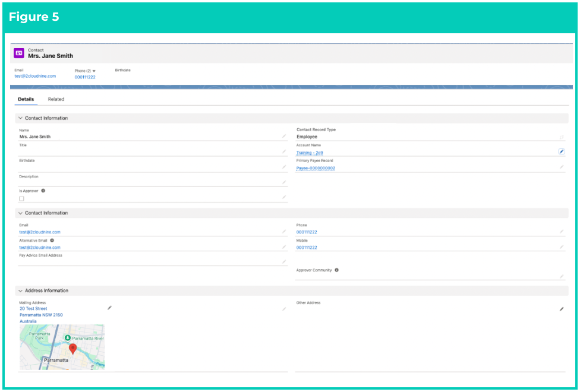Click the Phone field edit pencil

click(x=562, y=232)
